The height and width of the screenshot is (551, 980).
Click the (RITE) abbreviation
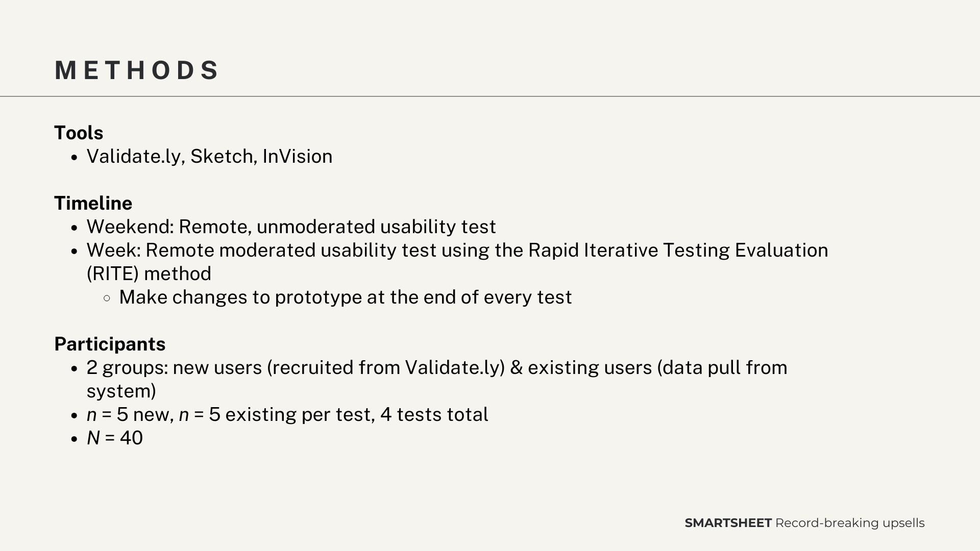pos(112,274)
